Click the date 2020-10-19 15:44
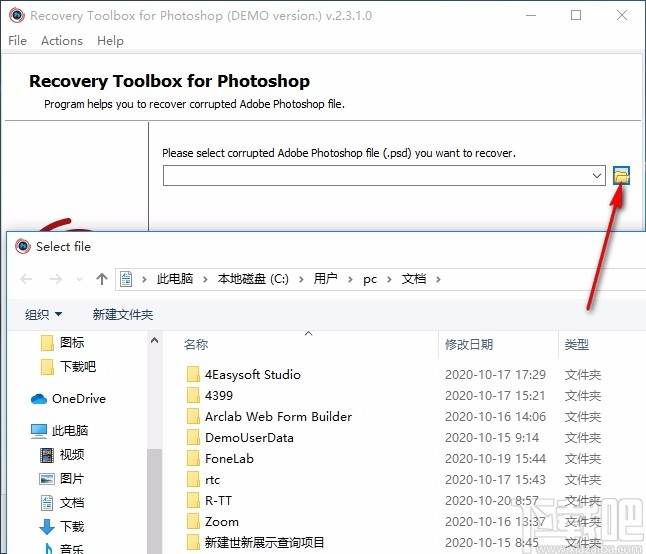The height and width of the screenshot is (554, 646). [495, 458]
